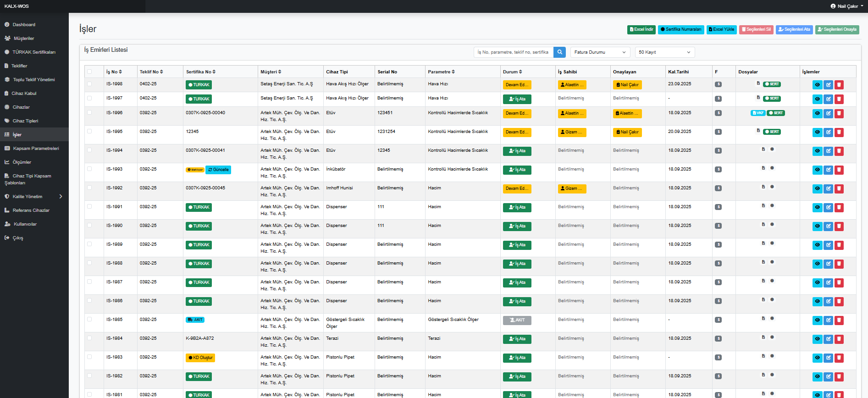Click invoice F badge for IS-1998

(x=718, y=84)
